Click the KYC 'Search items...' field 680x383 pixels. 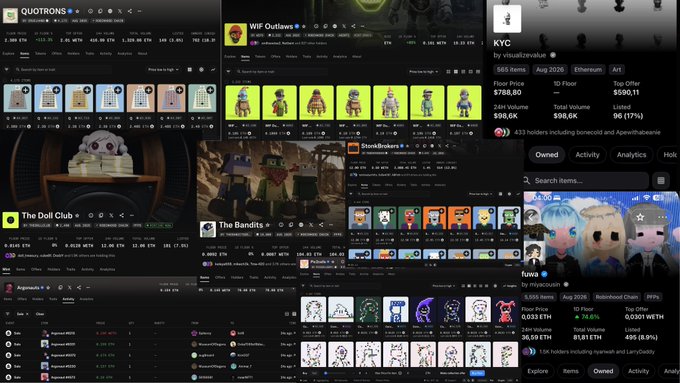click(585, 180)
